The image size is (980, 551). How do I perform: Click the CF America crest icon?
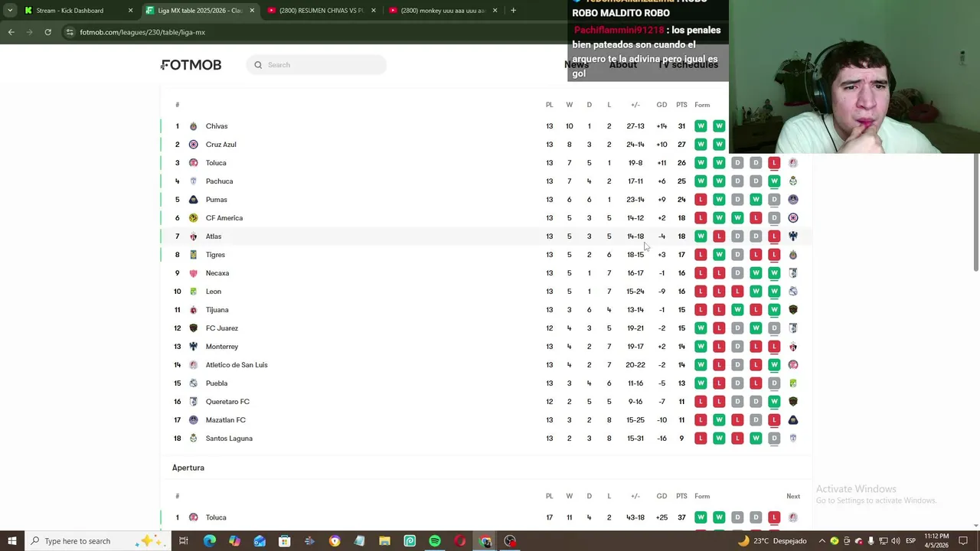(x=193, y=218)
